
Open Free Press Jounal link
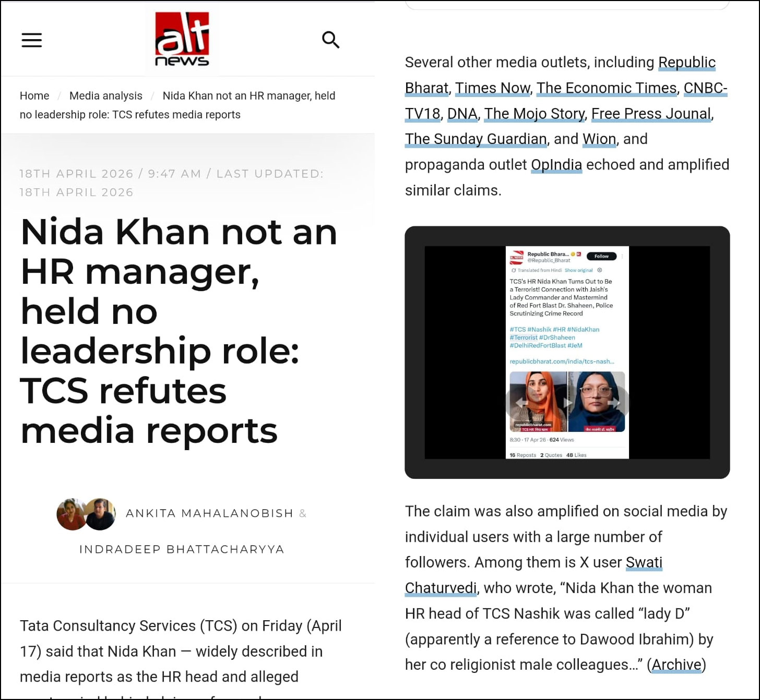click(x=651, y=113)
